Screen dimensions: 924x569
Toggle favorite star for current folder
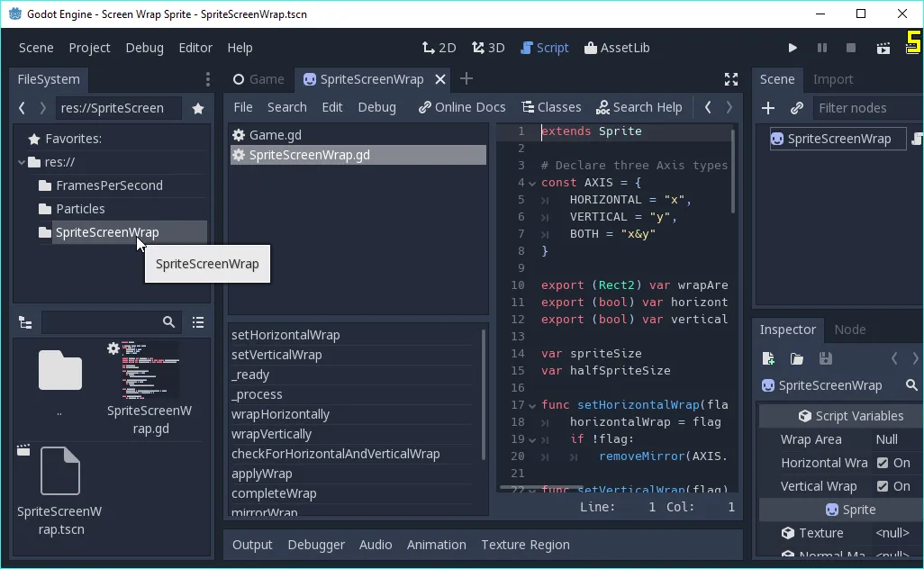pyautogui.click(x=198, y=108)
